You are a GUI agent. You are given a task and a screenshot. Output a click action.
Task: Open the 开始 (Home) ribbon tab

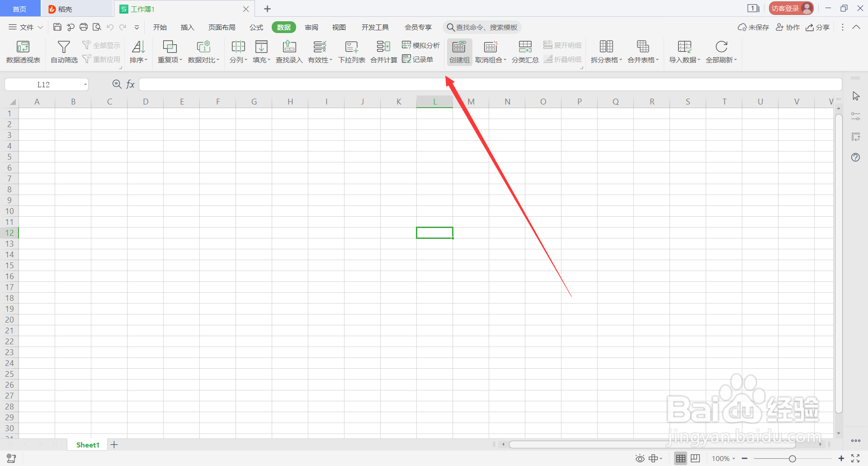tap(160, 27)
